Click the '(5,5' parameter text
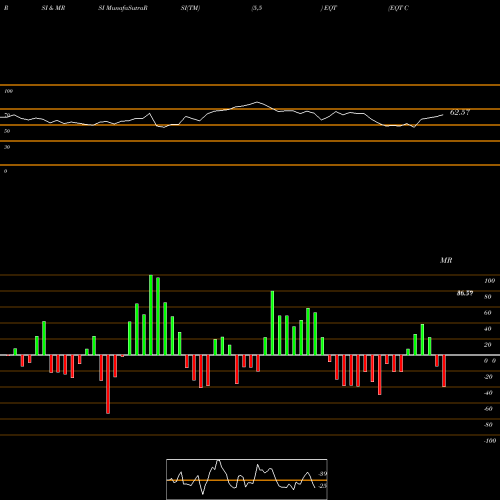 pyautogui.click(x=257, y=8)
